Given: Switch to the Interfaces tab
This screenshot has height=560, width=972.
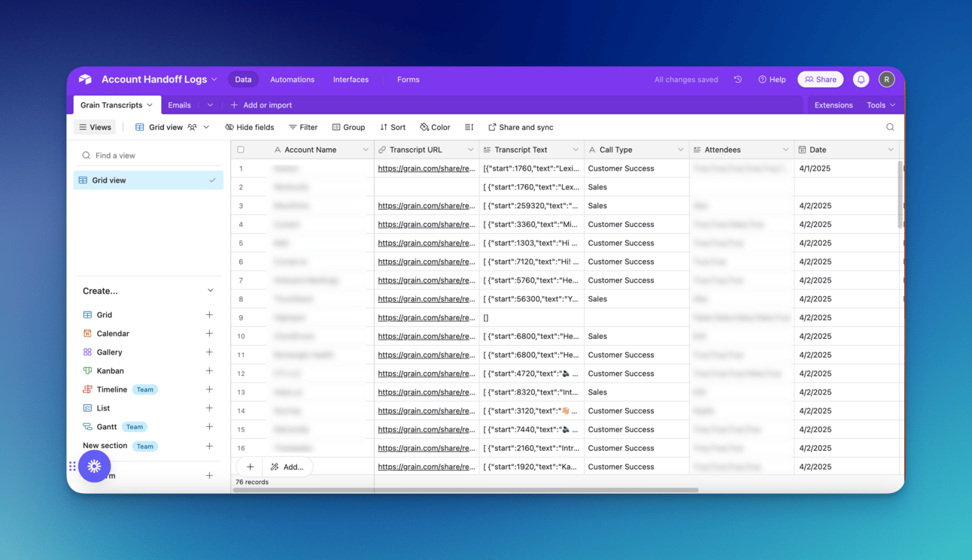Looking at the screenshot, I should click(x=351, y=79).
